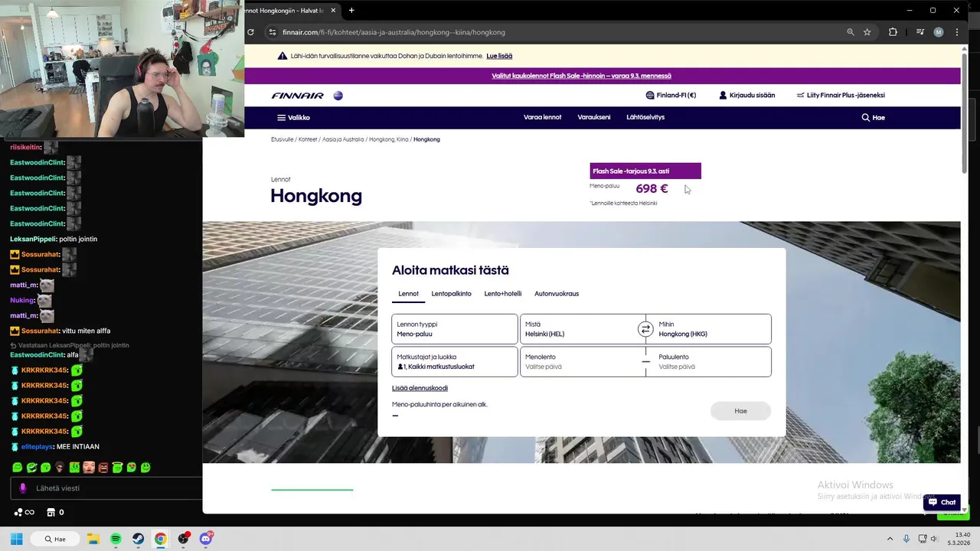This screenshot has width=980, height=551.
Task: Open the Chrome three-dot menu
Action: click(x=957, y=32)
